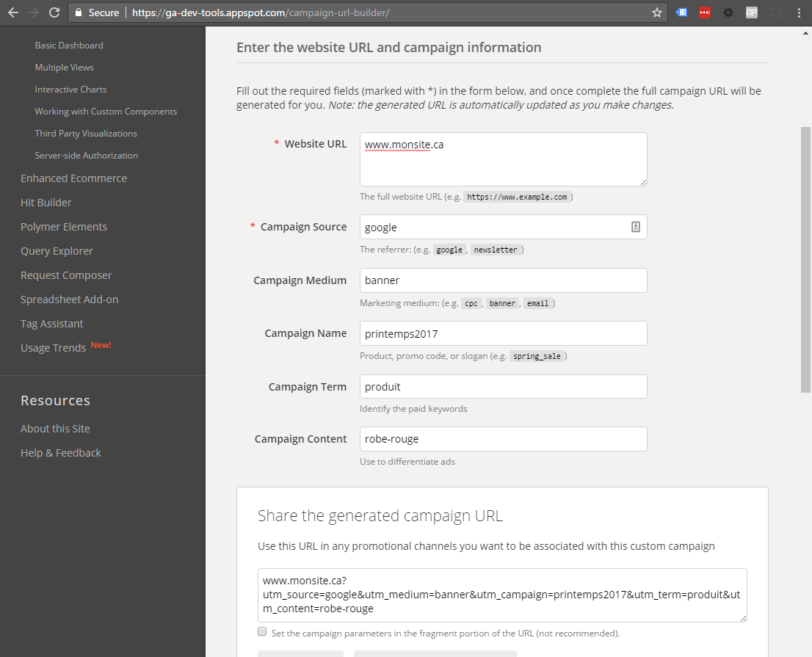Viewport: 812px width, 657px height.
Task: Open the Tag Assistant extension icon
Action: (681, 12)
